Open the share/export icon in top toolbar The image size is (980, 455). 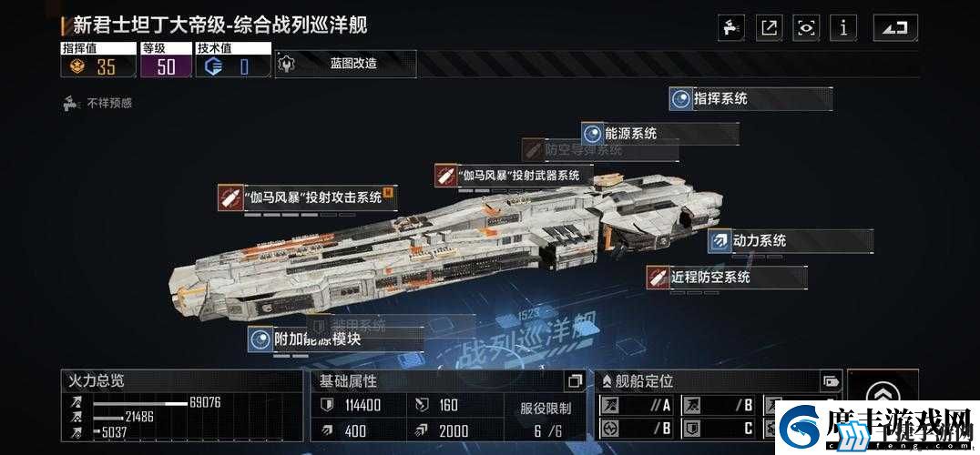point(769,28)
